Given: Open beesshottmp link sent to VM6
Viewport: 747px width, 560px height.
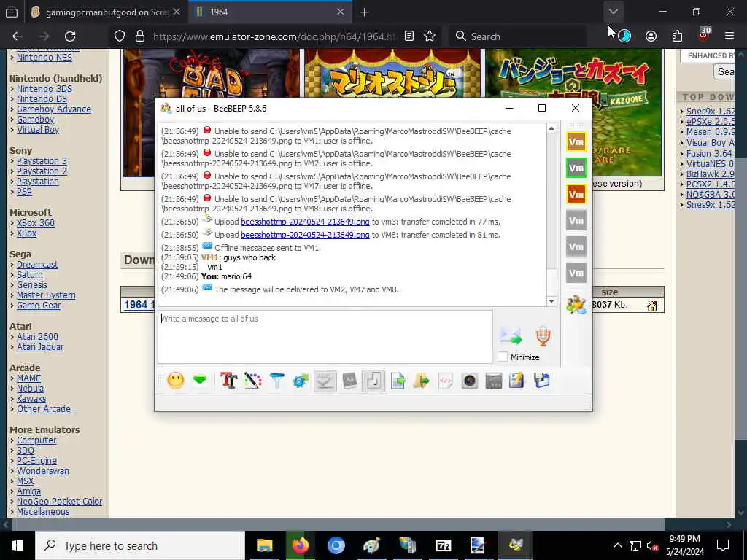Looking at the screenshot, I should click(x=305, y=235).
